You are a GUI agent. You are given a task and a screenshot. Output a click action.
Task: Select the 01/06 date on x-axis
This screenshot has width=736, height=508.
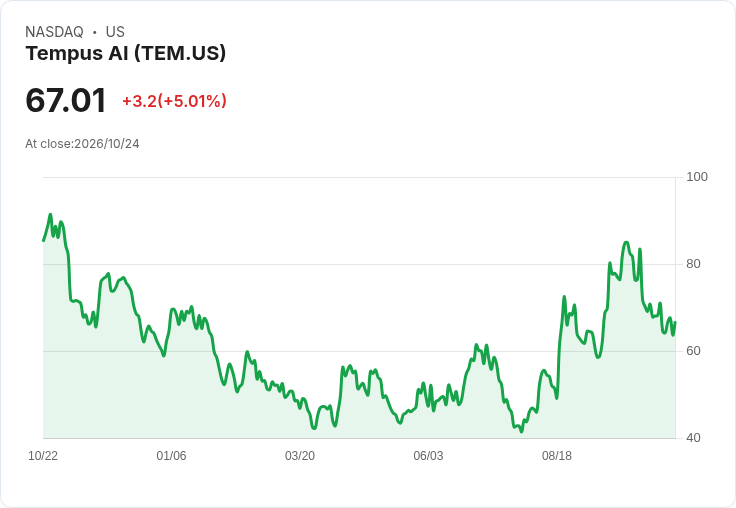pyautogui.click(x=171, y=456)
